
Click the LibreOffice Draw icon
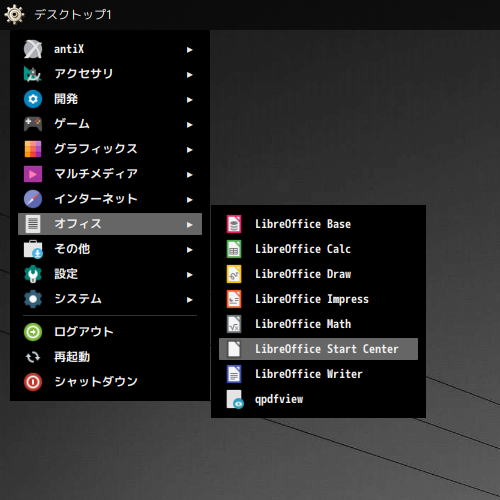coord(234,274)
